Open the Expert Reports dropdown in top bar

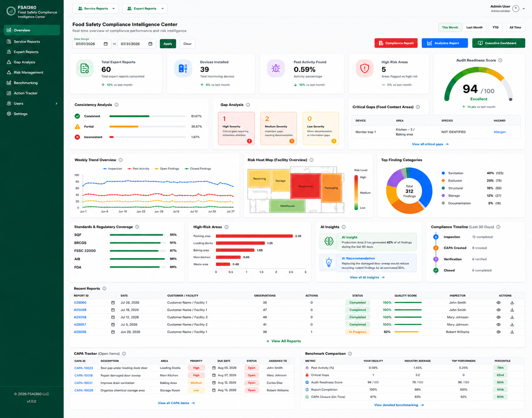click(145, 8)
